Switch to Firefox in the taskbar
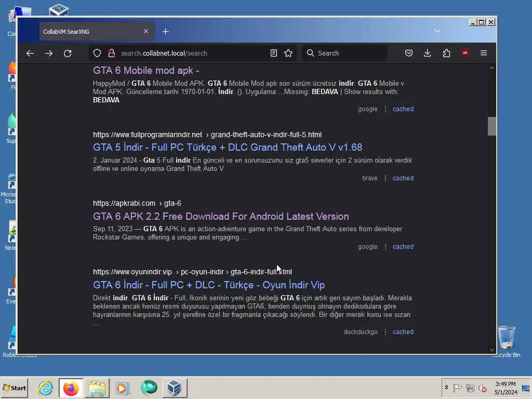Viewport: 532px width, 399px height. point(71,388)
